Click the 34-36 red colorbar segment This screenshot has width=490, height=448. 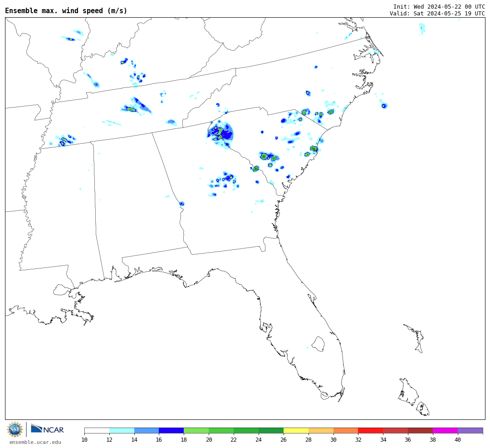396,430
